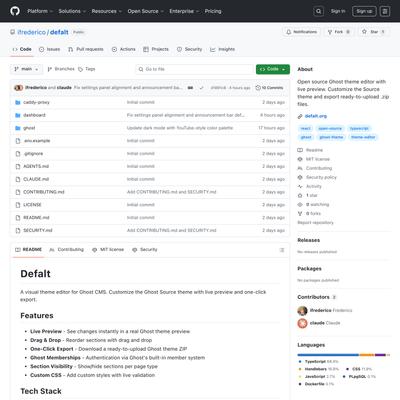Viewport: 400px width, 400px height.
Task: Click the ifrederico contributor avatar
Action: click(x=302, y=311)
